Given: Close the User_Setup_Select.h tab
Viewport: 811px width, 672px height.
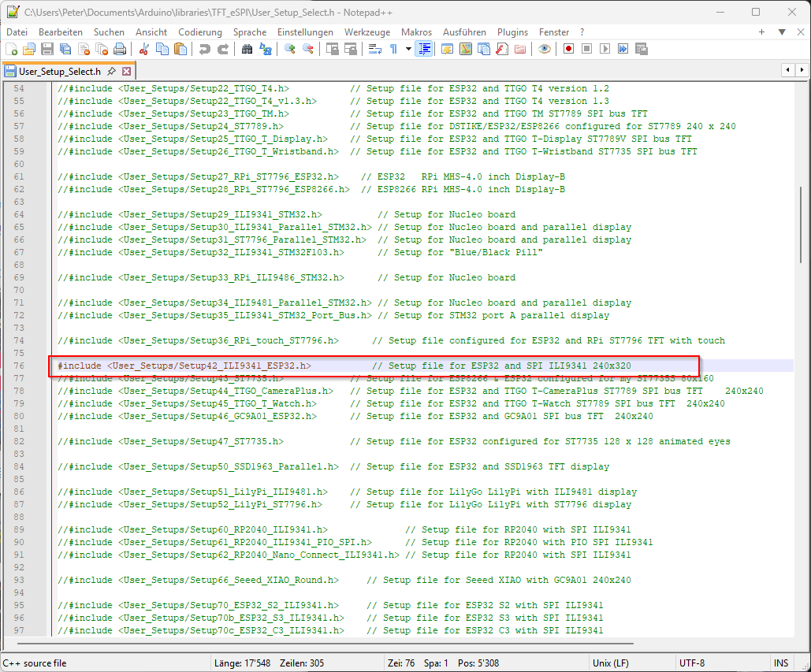Looking at the screenshot, I should [x=126, y=71].
